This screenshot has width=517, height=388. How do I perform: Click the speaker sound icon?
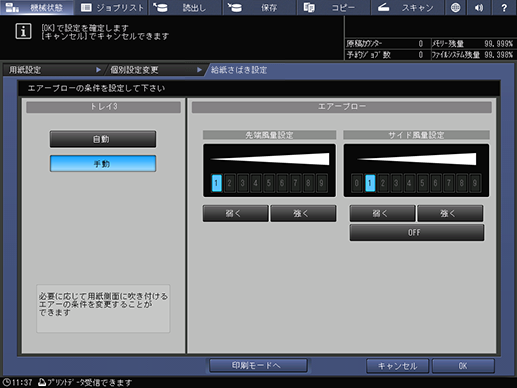(x=479, y=7)
